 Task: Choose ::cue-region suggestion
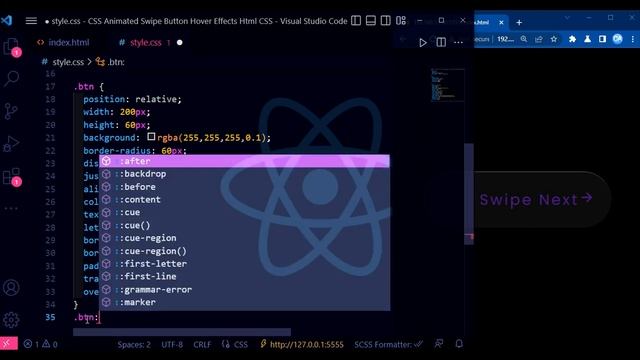pos(244,238)
